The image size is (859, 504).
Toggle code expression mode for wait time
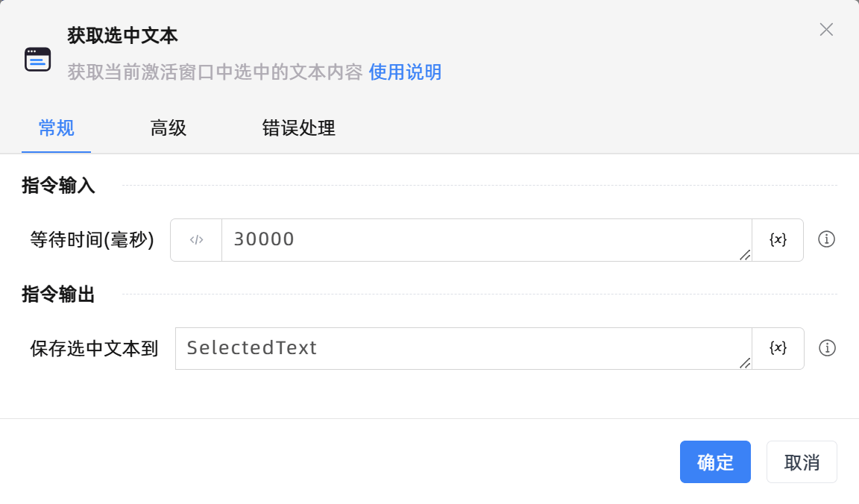pos(196,240)
